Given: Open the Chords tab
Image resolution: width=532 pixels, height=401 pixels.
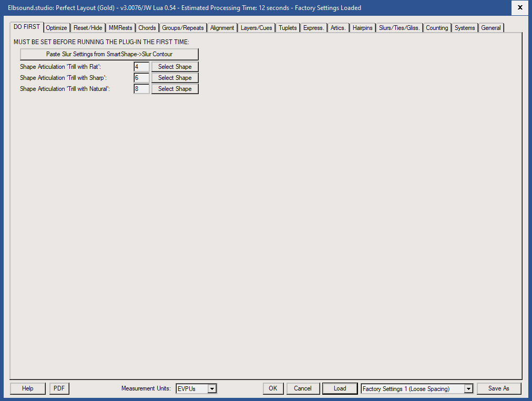Looking at the screenshot, I should 147,27.
